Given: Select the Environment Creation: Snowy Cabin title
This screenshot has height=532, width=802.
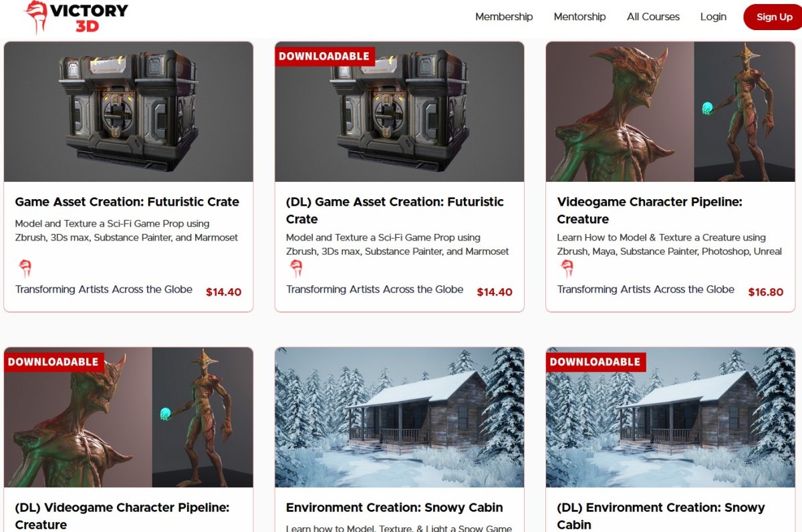Looking at the screenshot, I should [394, 507].
